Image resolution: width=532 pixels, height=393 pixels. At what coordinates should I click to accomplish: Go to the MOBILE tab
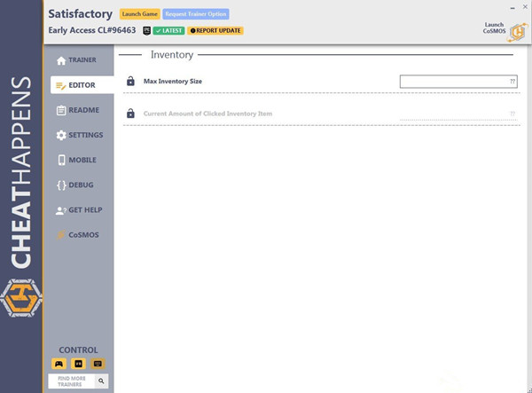click(77, 160)
